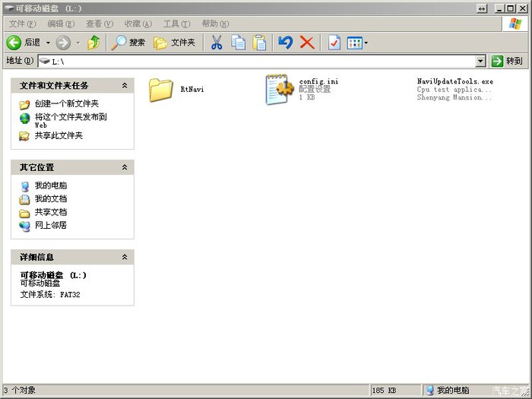Open the Search (搜索) tool
This screenshot has height=399, width=532.
click(x=128, y=43)
